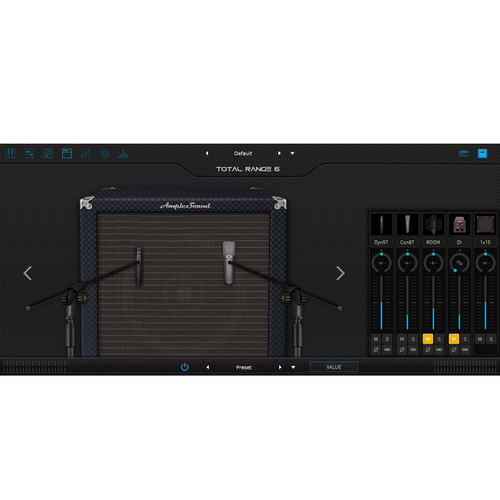Image resolution: width=500 pixels, height=500 pixels.
Task: Open the horizontal sliders icon in top toolbar
Action: (29, 154)
